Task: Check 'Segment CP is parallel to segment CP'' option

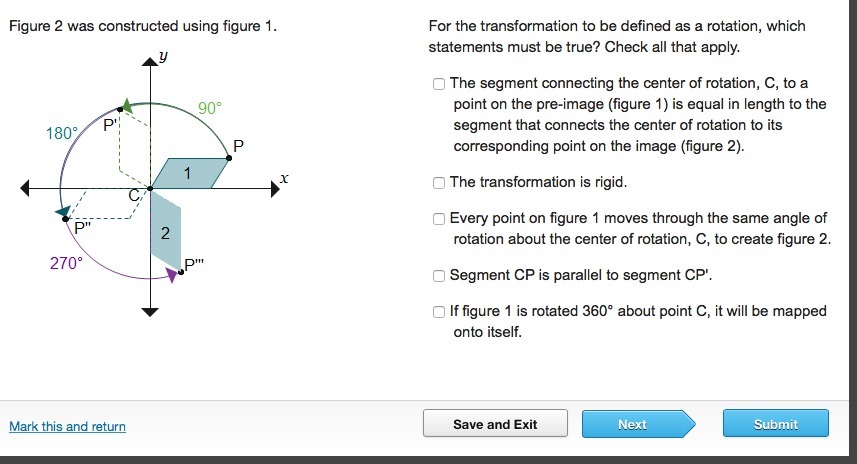Action: (439, 276)
